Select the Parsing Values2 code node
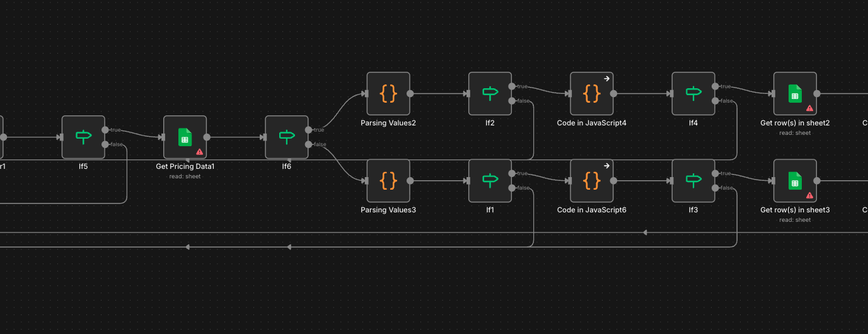The width and height of the screenshot is (868, 334). pyautogui.click(x=388, y=93)
